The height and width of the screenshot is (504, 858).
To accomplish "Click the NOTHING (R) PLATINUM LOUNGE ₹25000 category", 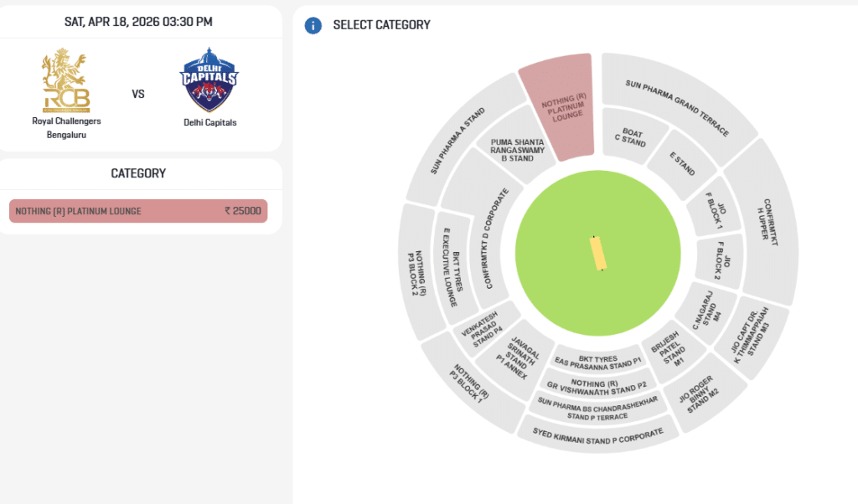I will click(x=137, y=210).
